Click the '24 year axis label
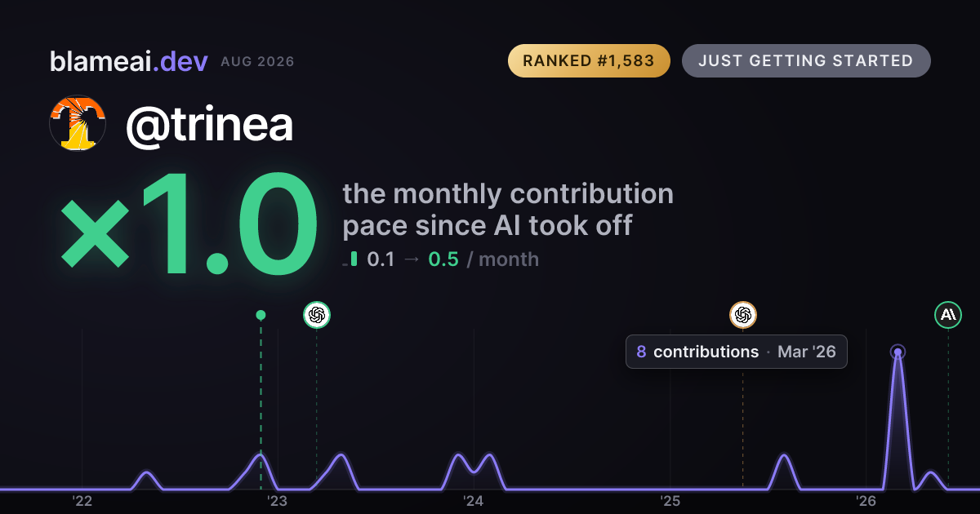980x514 pixels. [x=474, y=500]
